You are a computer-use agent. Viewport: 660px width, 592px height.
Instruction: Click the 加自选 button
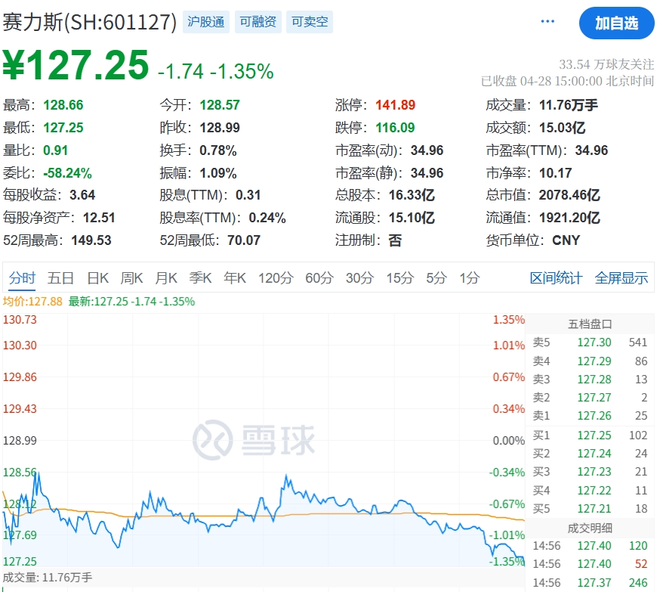(x=616, y=23)
